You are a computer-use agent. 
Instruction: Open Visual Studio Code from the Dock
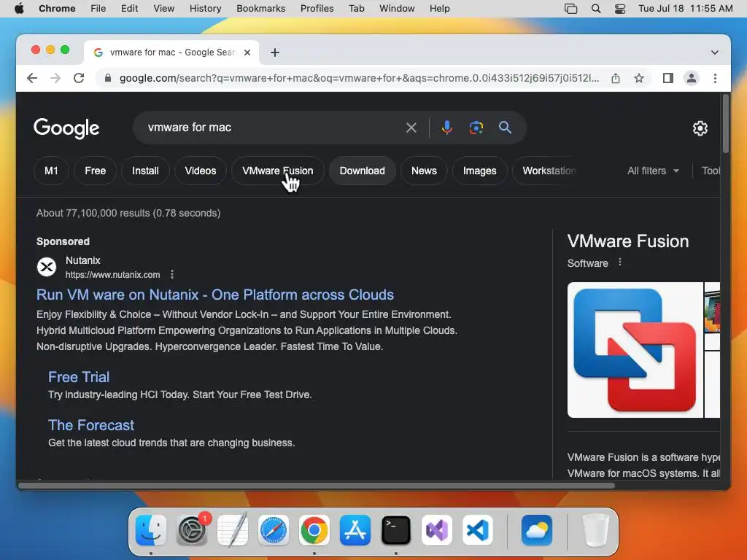tap(477, 530)
